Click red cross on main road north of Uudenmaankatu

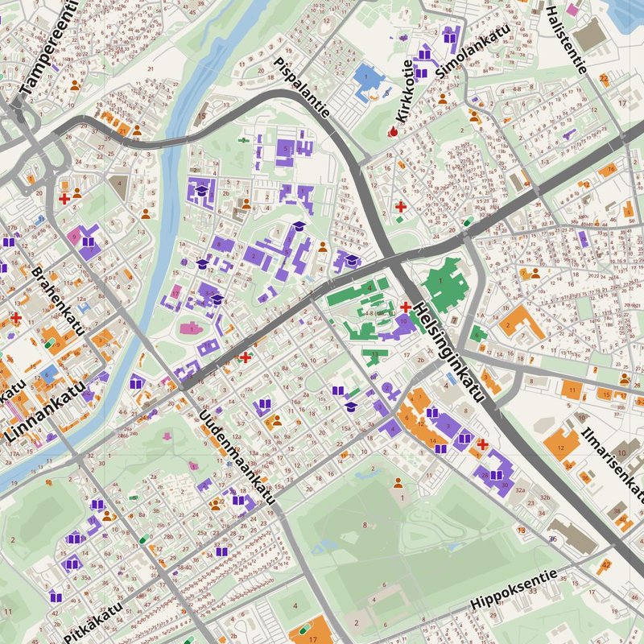(x=246, y=357)
